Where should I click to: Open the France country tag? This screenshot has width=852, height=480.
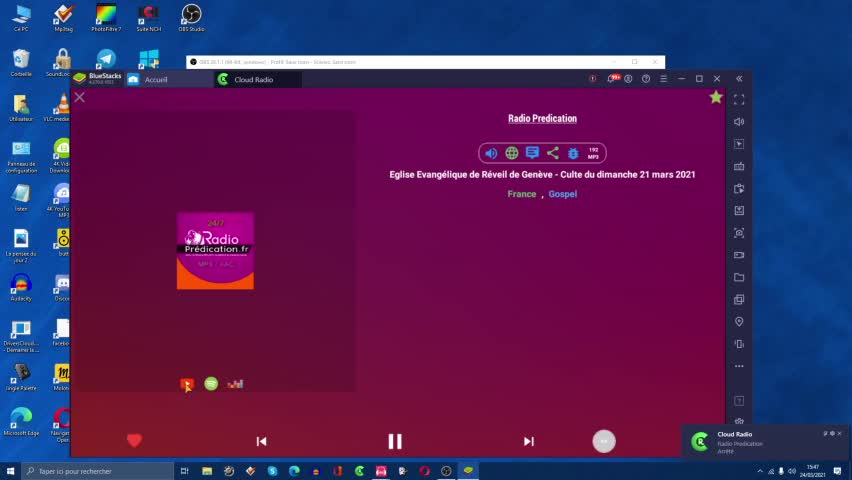[522, 194]
